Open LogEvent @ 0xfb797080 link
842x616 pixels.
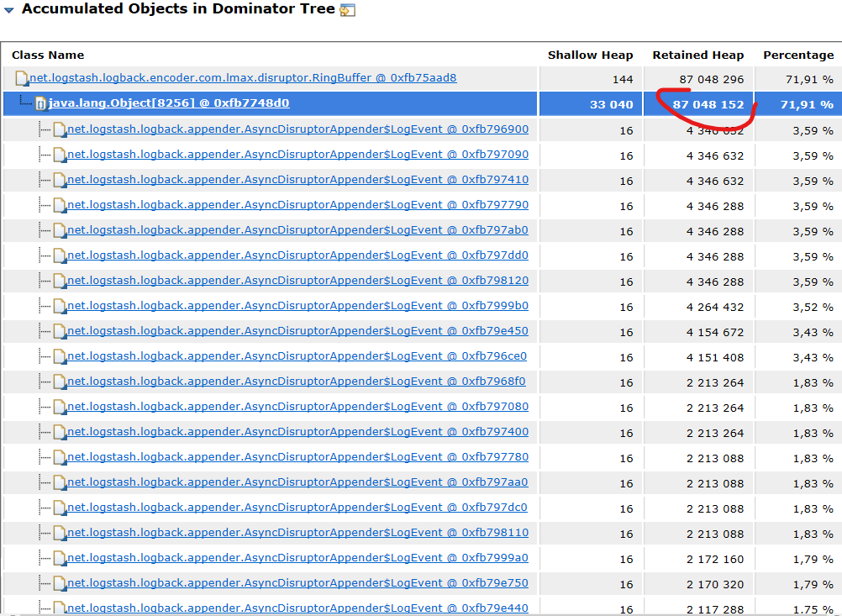(298, 407)
